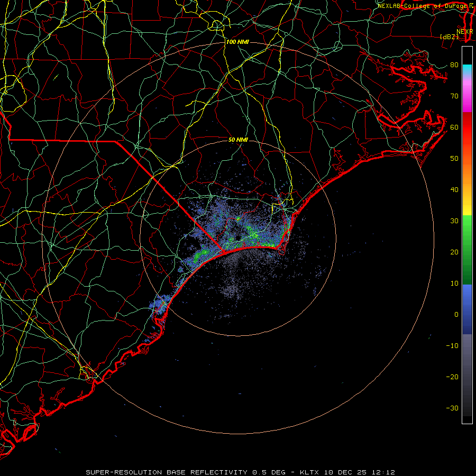The height and width of the screenshot is (476, 476).
Task: Click the 70 dBZ scale value
Action: (454, 96)
